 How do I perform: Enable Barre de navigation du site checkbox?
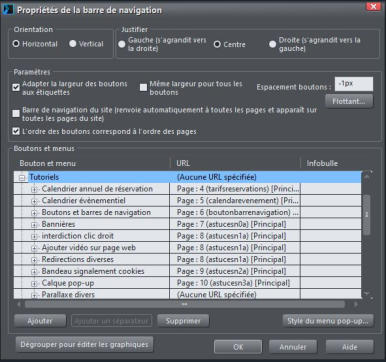16,114
